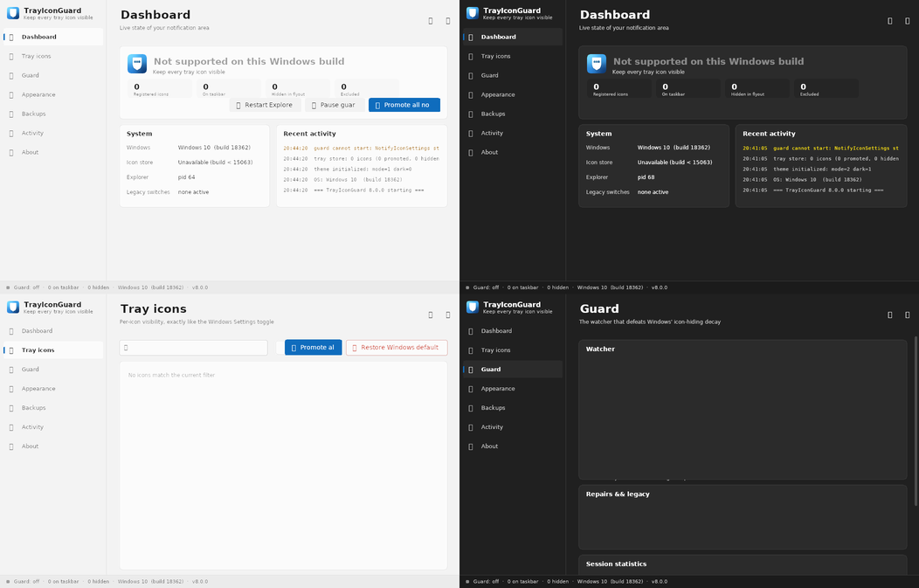Click the Tray icons sidebar icon in the dark Dashboard window
The image size is (919, 588).
coord(471,56)
